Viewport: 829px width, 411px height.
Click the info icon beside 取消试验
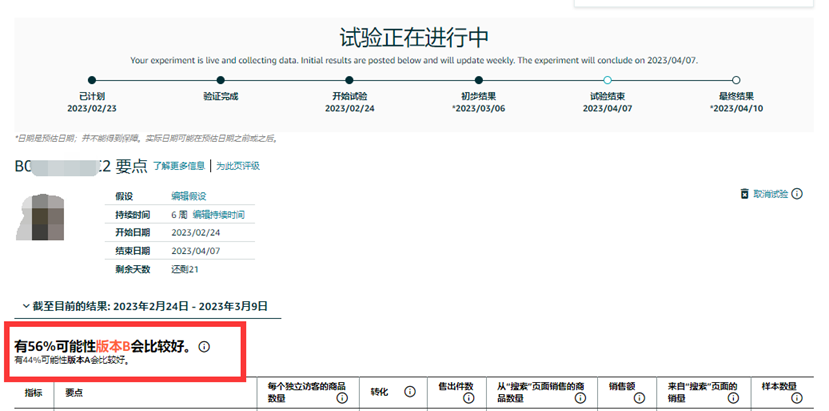click(797, 194)
